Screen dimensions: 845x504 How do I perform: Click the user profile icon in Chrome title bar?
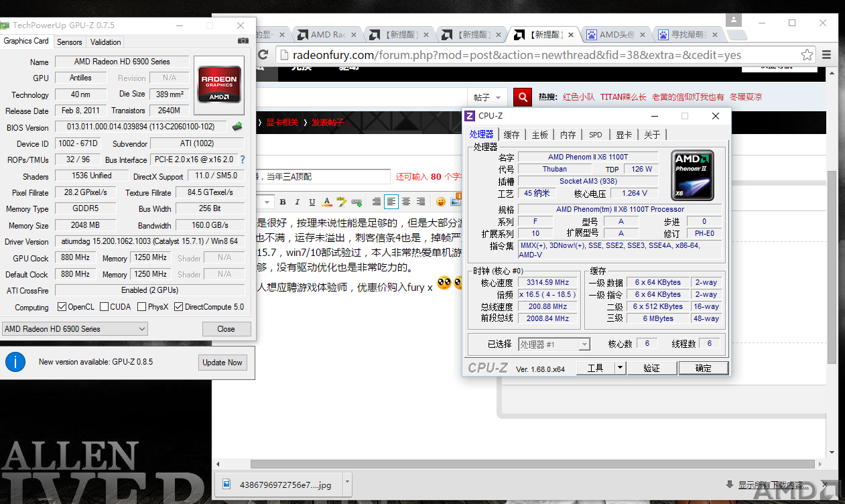(x=734, y=20)
